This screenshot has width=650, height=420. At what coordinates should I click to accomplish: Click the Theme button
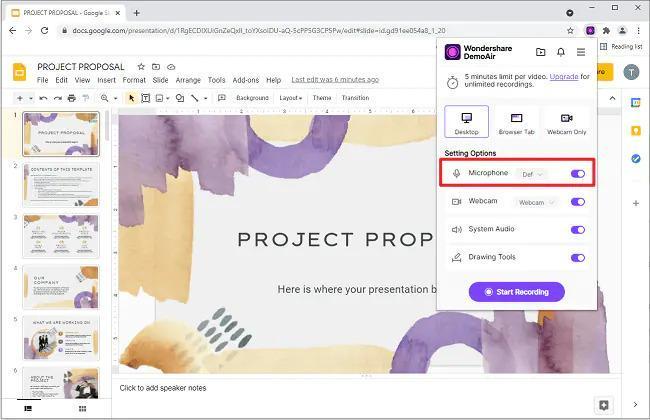point(322,98)
